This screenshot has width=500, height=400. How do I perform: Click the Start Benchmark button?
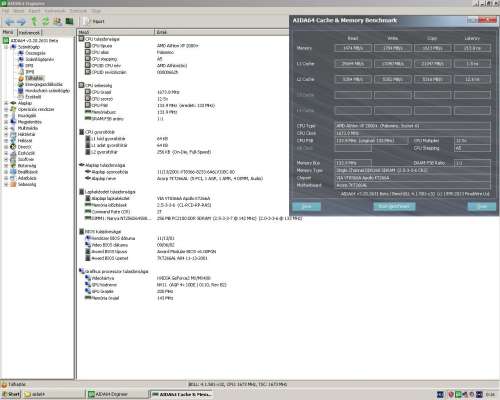coord(394,207)
